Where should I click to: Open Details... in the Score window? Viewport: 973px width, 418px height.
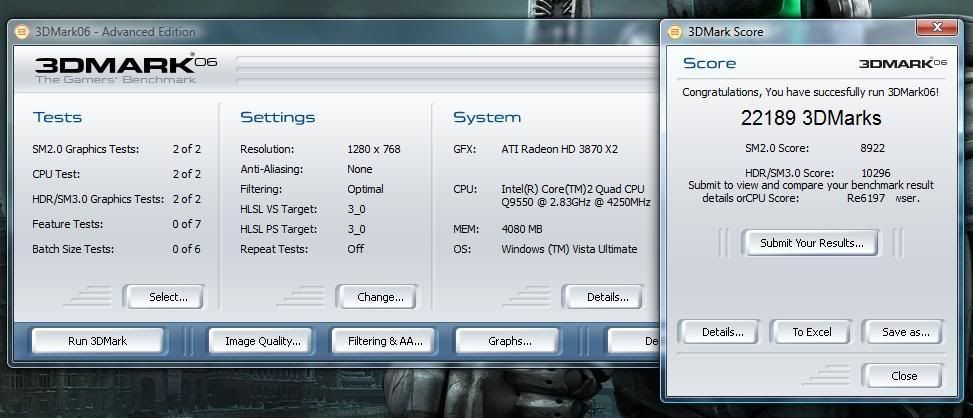point(719,332)
